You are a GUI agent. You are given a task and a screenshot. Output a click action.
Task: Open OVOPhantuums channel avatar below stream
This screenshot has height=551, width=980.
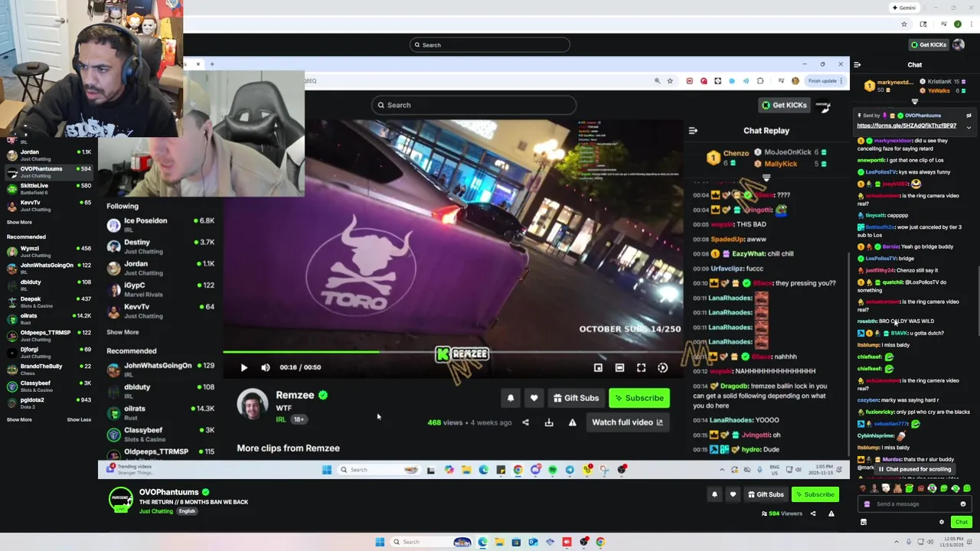[x=120, y=499]
